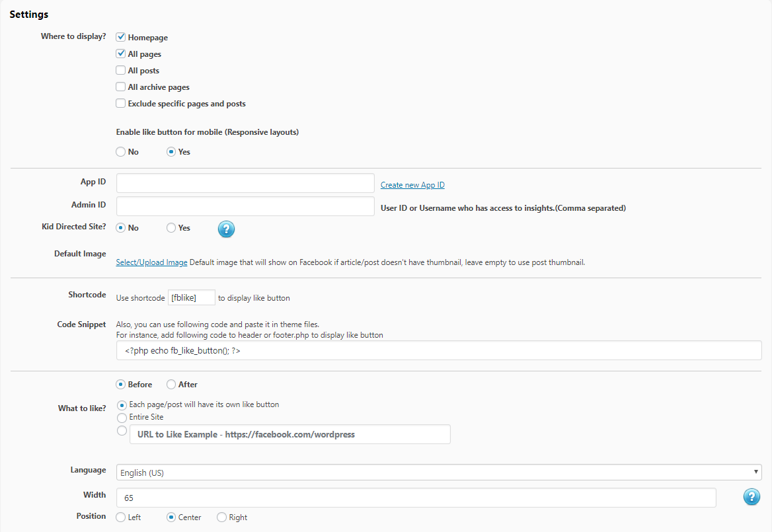772x532 pixels.
Task: Click the Width input field showing 65
Action: tap(416, 498)
